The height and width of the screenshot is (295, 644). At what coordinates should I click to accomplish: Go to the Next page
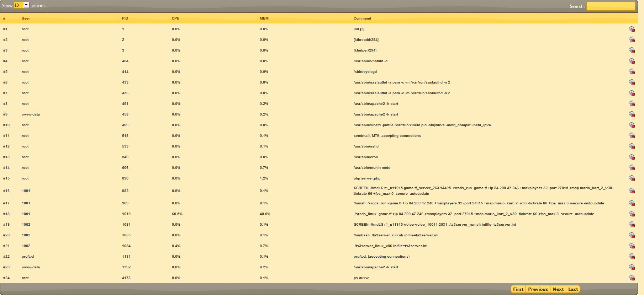tap(558, 289)
